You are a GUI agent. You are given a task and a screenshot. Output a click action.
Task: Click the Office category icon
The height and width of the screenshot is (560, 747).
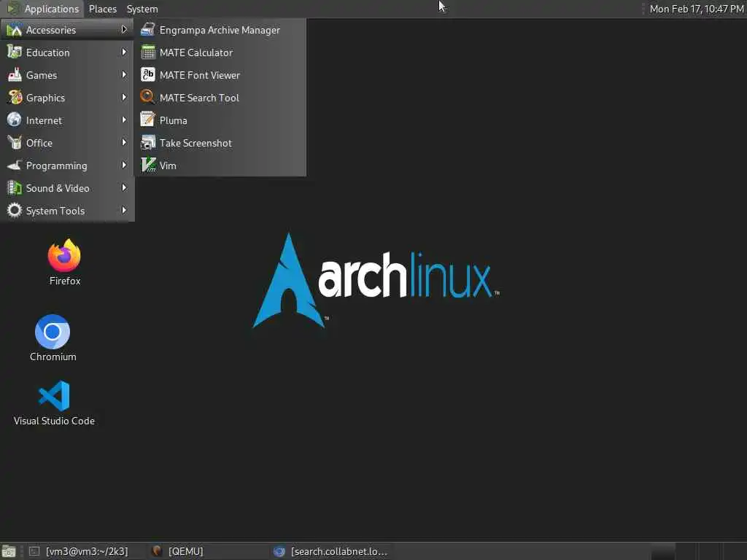[x=15, y=142]
